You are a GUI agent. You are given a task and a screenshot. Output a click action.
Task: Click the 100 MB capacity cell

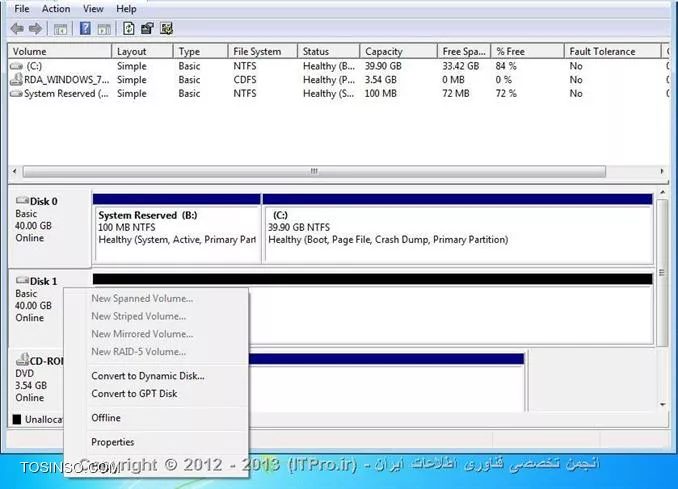click(381, 93)
